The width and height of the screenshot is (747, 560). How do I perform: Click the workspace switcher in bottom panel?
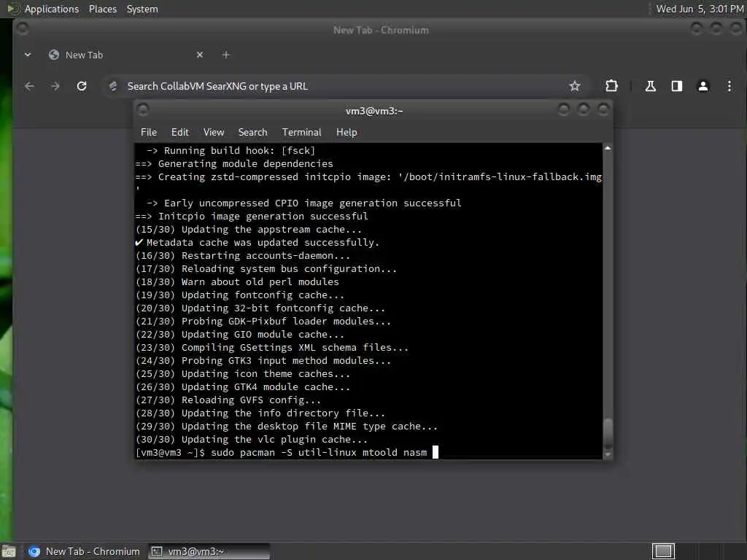663,551
